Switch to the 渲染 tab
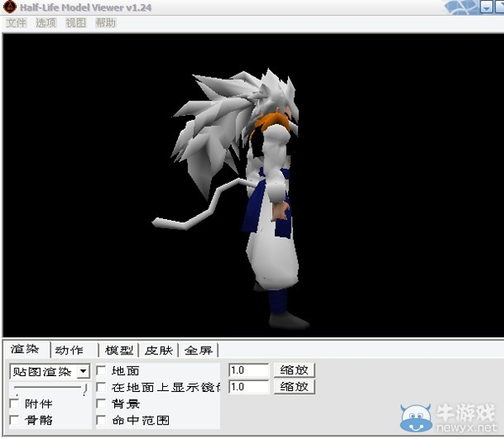This screenshot has width=504, height=439. coord(25,349)
